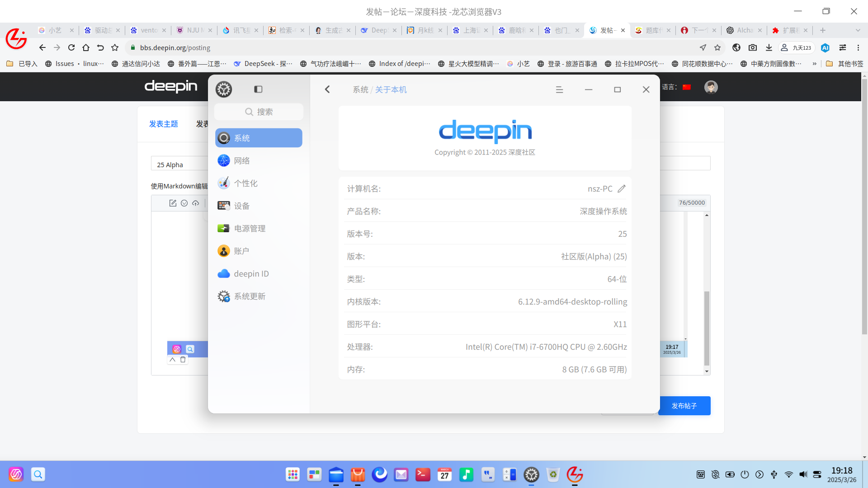Open browser screenshot camera tool
The width and height of the screenshot is (868, 488).
click(x=753, y=47)
